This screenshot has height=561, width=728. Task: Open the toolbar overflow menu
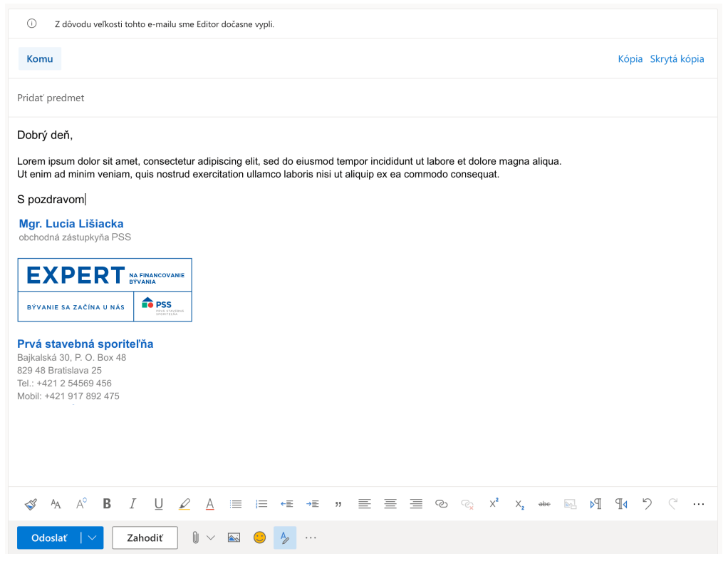[698, 503]
